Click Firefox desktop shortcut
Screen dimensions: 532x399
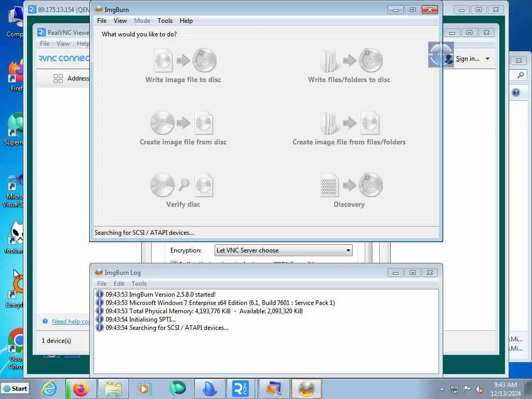point(16,75)
